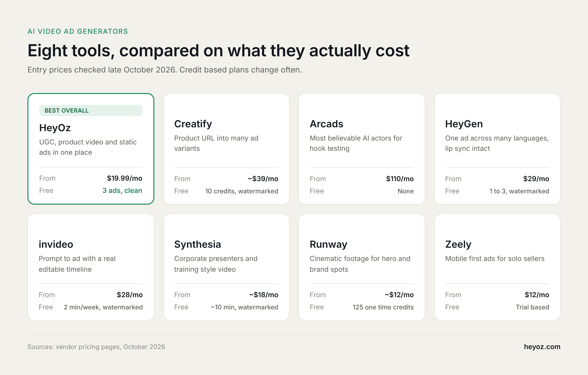Select the HeyOz card title

point(55,128)
